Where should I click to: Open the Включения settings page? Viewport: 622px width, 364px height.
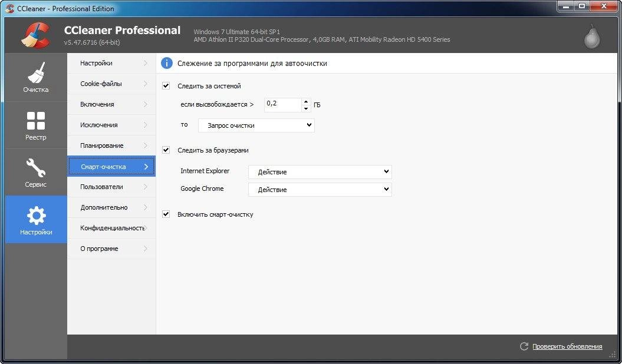tap(111, 104)
